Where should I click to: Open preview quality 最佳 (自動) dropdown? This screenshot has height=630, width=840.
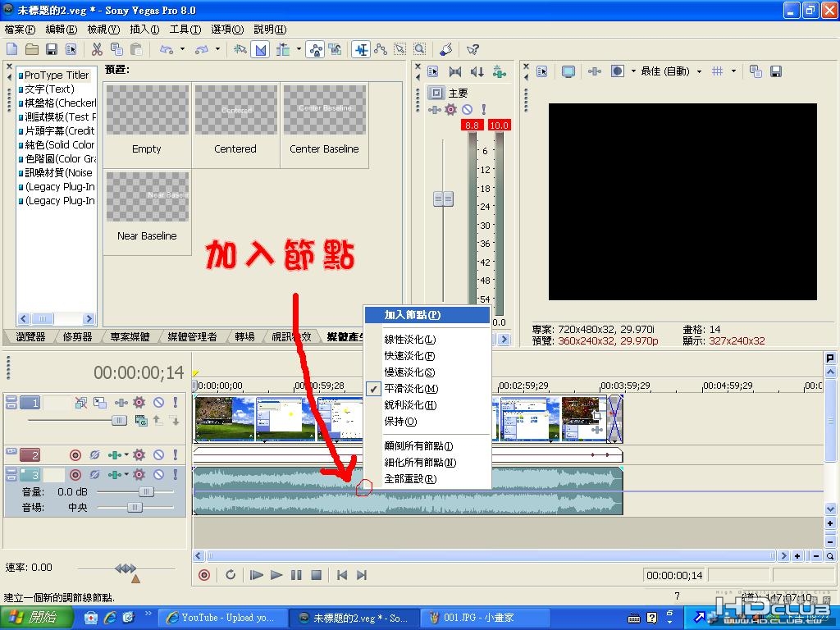click(699, 71)
